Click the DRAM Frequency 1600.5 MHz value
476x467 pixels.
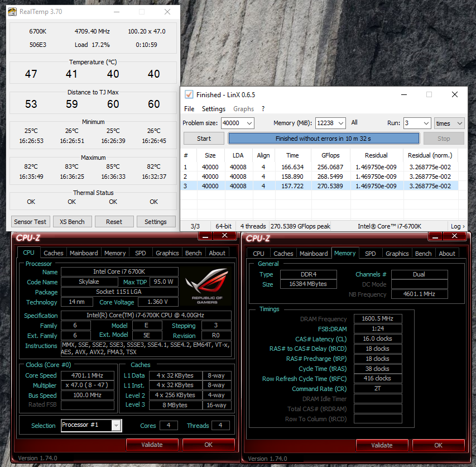[378, 319]
